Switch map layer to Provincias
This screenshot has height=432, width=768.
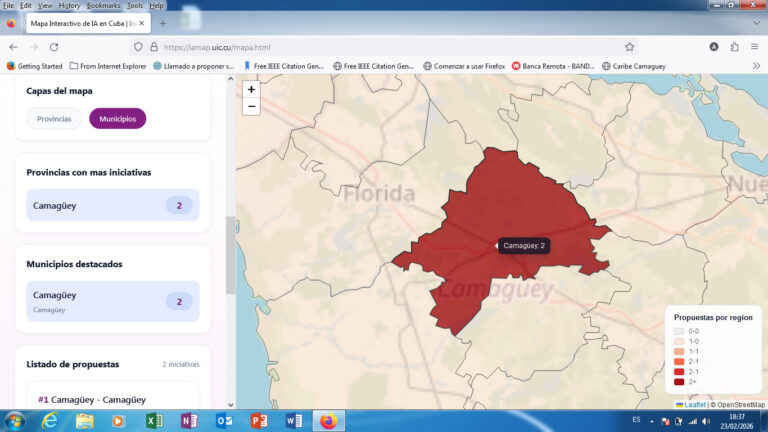54,119
